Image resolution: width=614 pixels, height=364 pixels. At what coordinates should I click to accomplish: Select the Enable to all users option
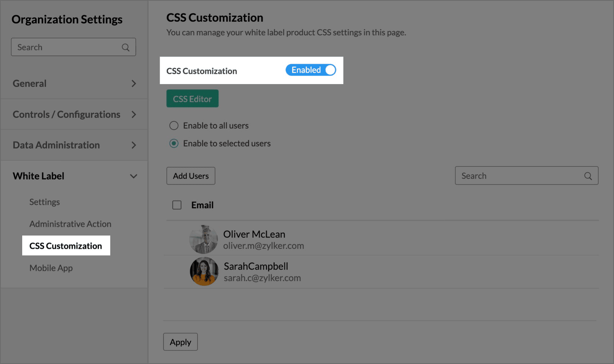click(x=174, y=126)
